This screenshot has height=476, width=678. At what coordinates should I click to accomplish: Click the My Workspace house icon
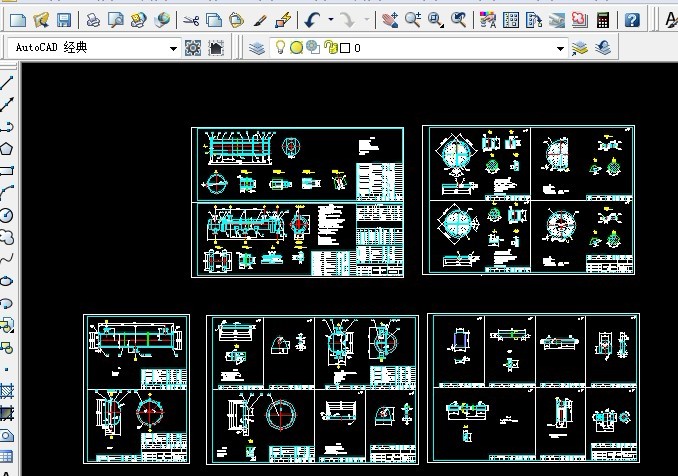click(x=216, y=48)
